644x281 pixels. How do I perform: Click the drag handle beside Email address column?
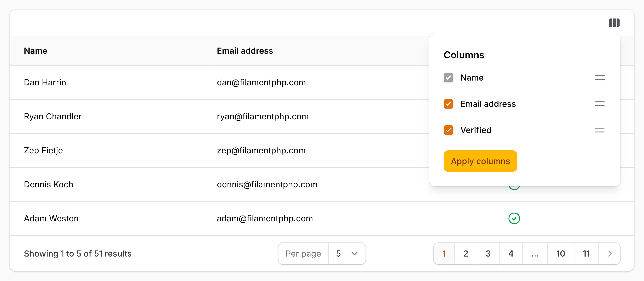[599, 104]
